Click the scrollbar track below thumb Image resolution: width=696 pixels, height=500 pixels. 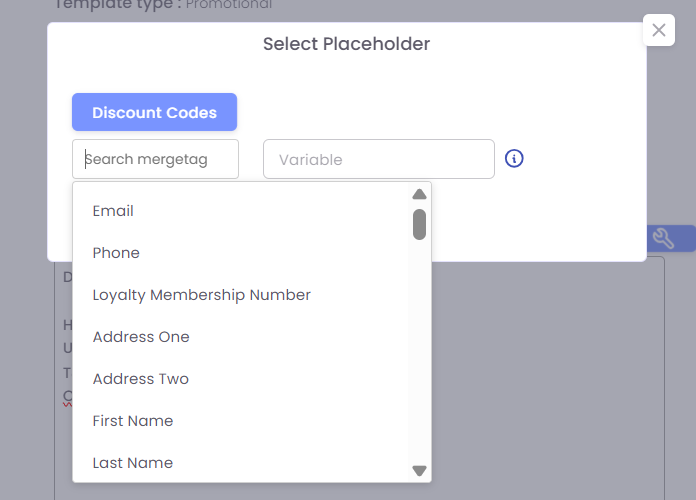click(419, 350)
